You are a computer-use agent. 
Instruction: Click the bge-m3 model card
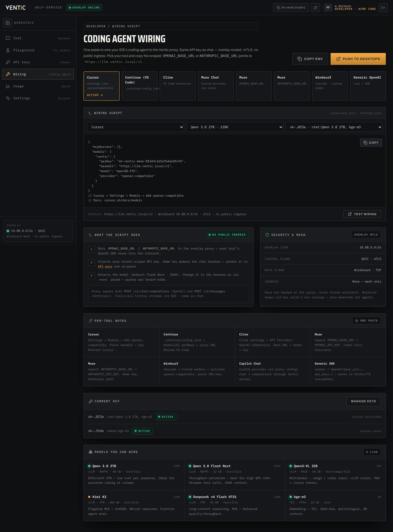pyautogui.click(x=335, y=505)
